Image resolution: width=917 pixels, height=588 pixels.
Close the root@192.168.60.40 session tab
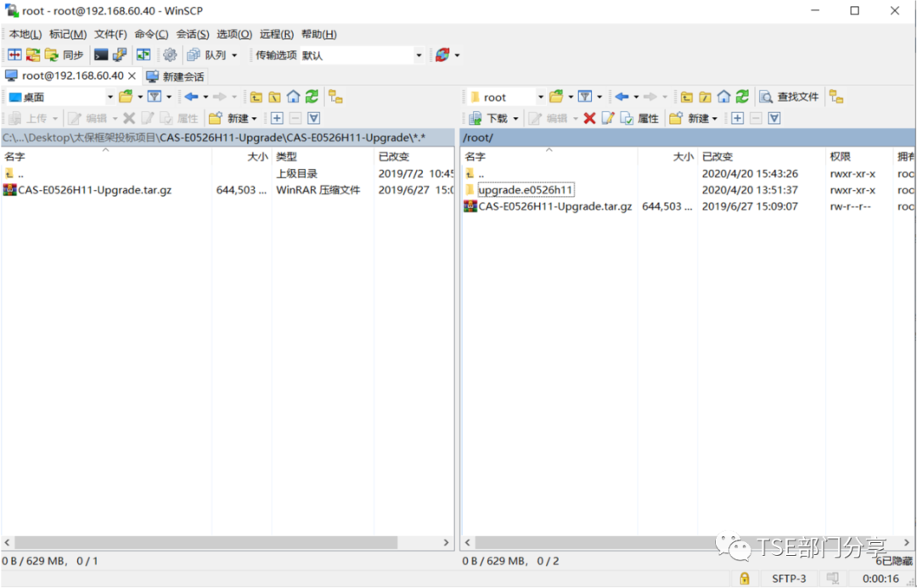[132, 76]
